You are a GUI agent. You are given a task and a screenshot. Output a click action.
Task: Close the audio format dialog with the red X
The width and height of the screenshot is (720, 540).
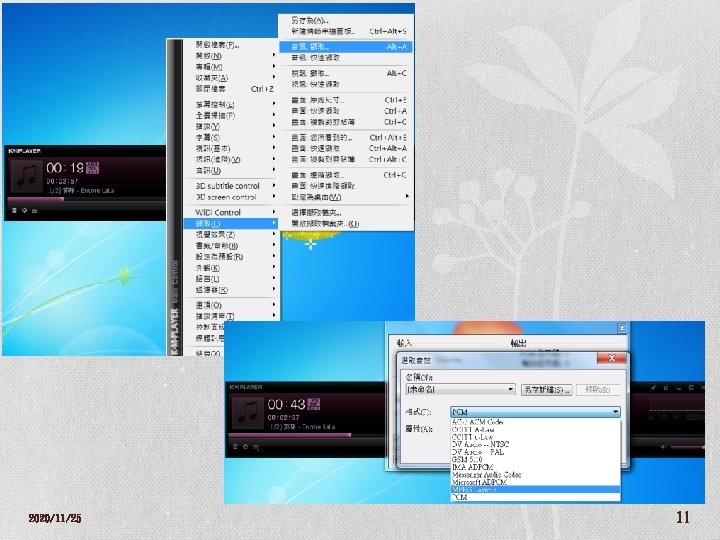click(611, 358)
